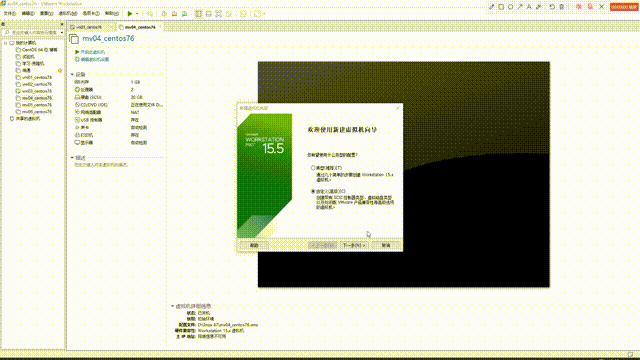This screenshot has width=640, height=360.
Task: Open the snapshot manager toolbar icon
Action: tap(184, 13)
